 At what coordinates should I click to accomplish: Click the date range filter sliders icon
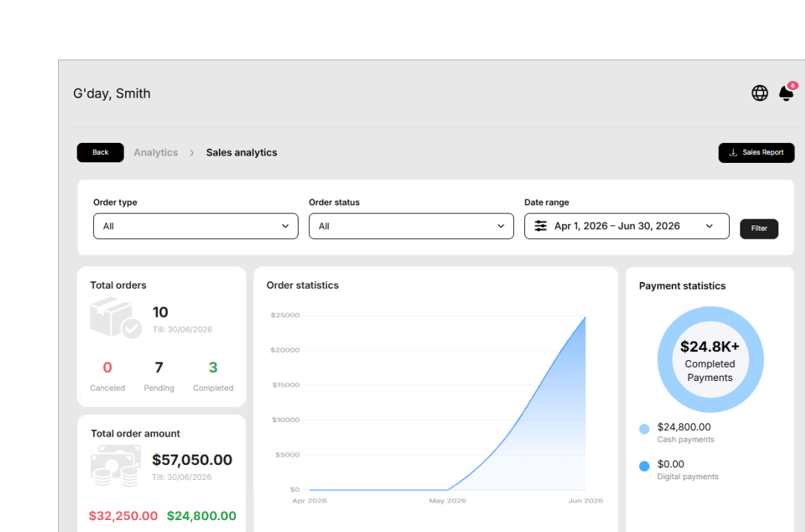tap(541, 225)
